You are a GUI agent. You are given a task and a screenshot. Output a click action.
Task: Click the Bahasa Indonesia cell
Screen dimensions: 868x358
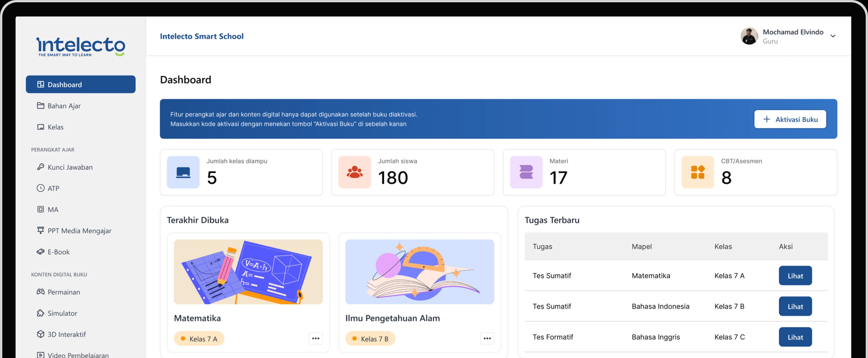click(x=660, y=307)
